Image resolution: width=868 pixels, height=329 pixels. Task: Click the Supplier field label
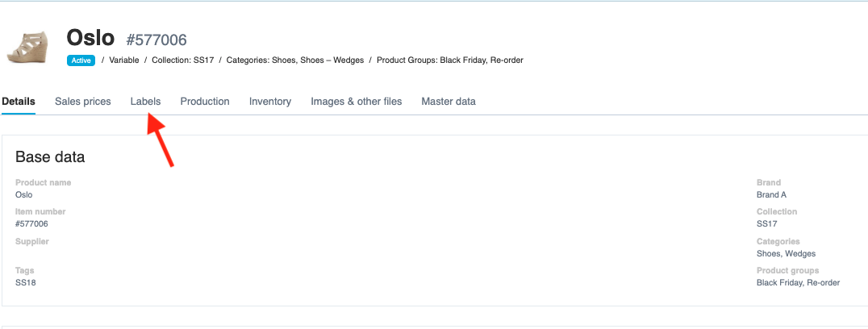click(32, 241)
